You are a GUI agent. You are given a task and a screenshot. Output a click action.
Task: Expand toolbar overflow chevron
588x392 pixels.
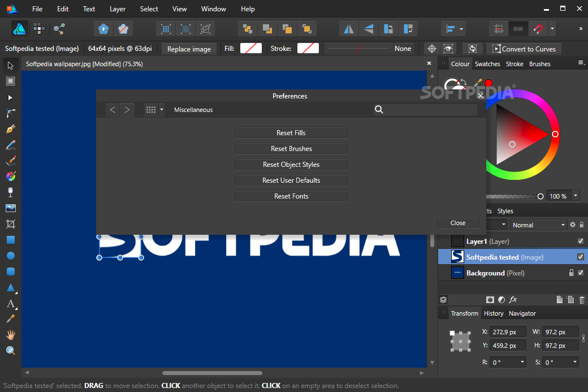pos(581,28)
